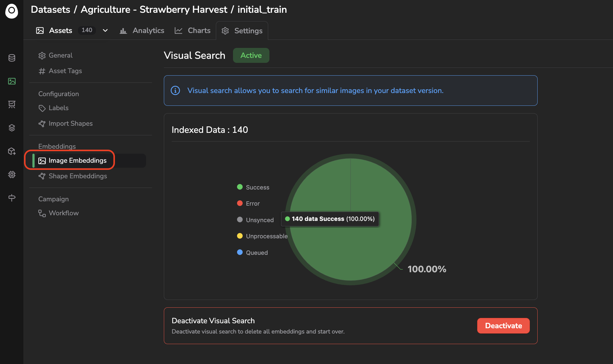613x364 pixels.
Task: Click the initial_train breadcrumb
Action: pyautogui.click(x=262, y=9)
